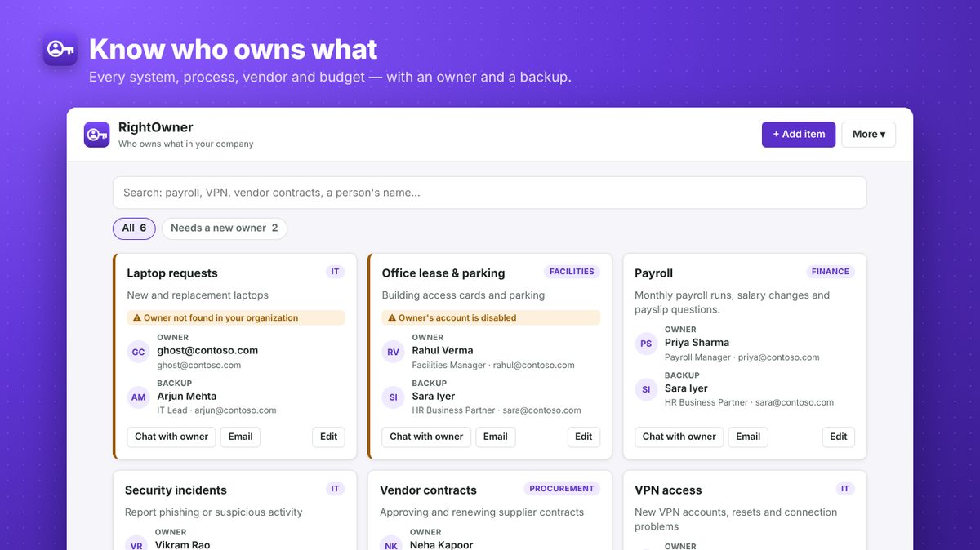Screen dimensions: 980x550
Task: Click Office lease & parking title
Action: point(443,273)
